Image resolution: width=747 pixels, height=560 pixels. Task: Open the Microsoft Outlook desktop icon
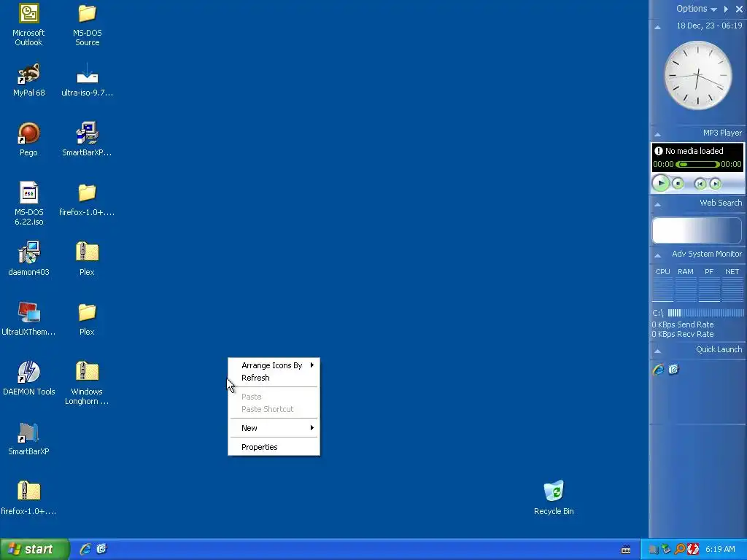[28, 13]
